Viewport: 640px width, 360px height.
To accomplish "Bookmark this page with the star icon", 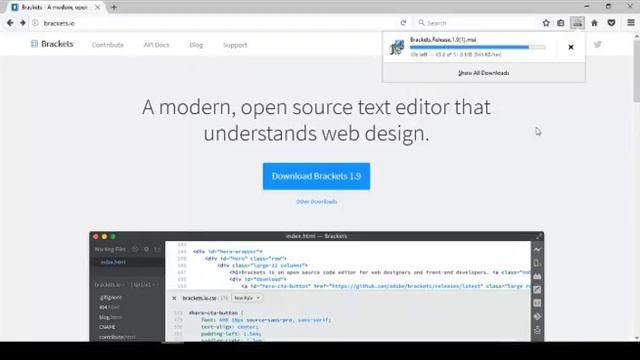I will [546, 23].
